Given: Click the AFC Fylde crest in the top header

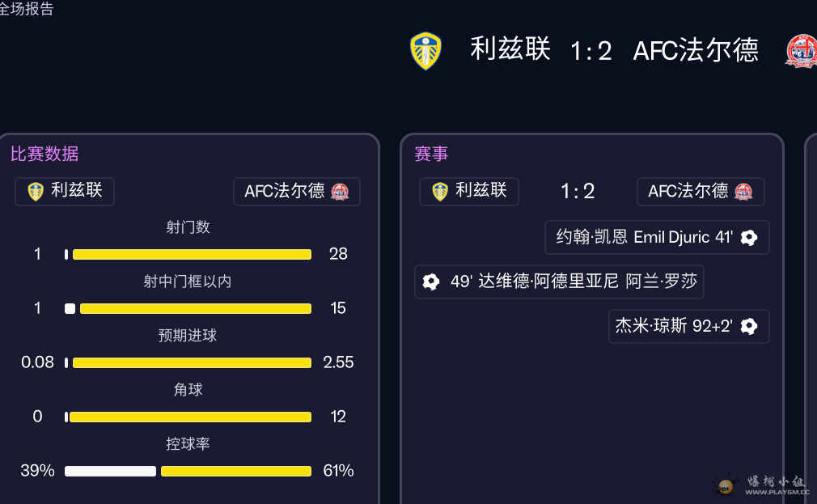Looking at the screenshot, I should click(x=801, y=50).
